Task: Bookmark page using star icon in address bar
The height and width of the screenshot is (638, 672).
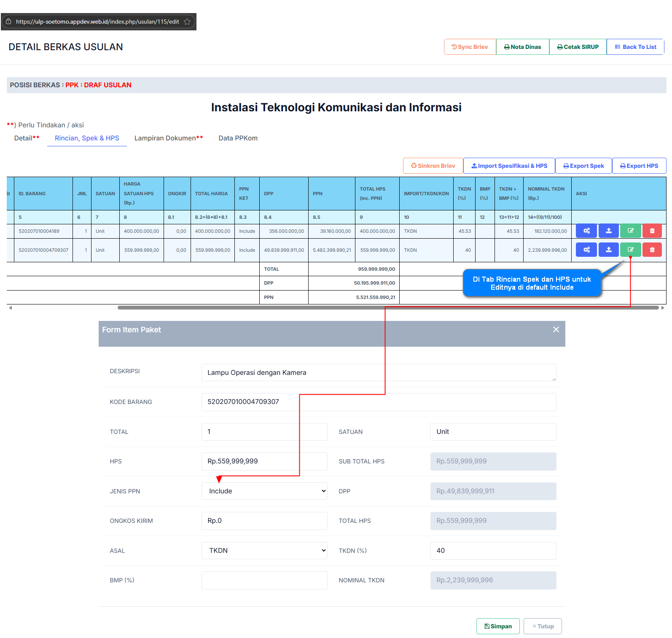Action: [187, 22]
